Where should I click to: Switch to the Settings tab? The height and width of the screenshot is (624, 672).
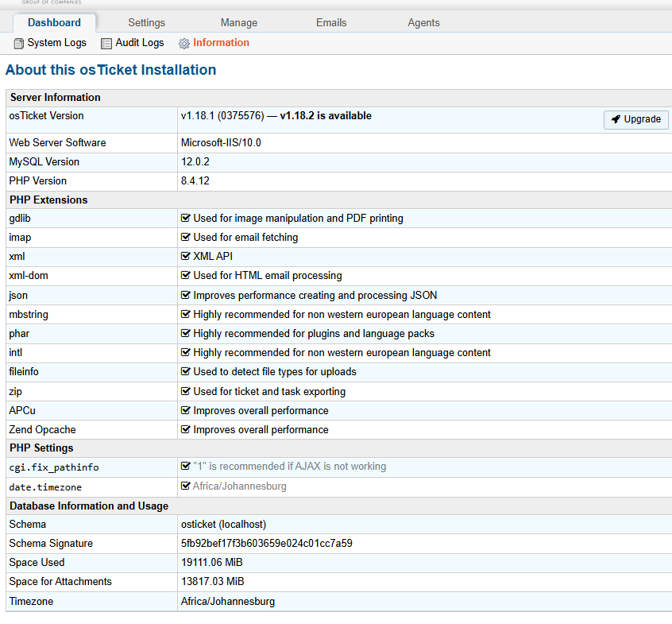pyautogui.click(x=147, y=23)
